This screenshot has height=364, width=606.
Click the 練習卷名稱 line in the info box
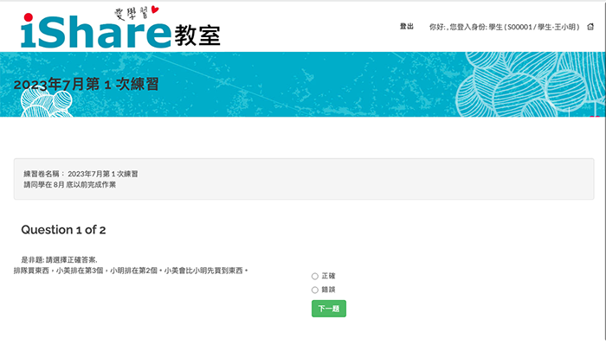pyautogui.click(x=81, y=174)
